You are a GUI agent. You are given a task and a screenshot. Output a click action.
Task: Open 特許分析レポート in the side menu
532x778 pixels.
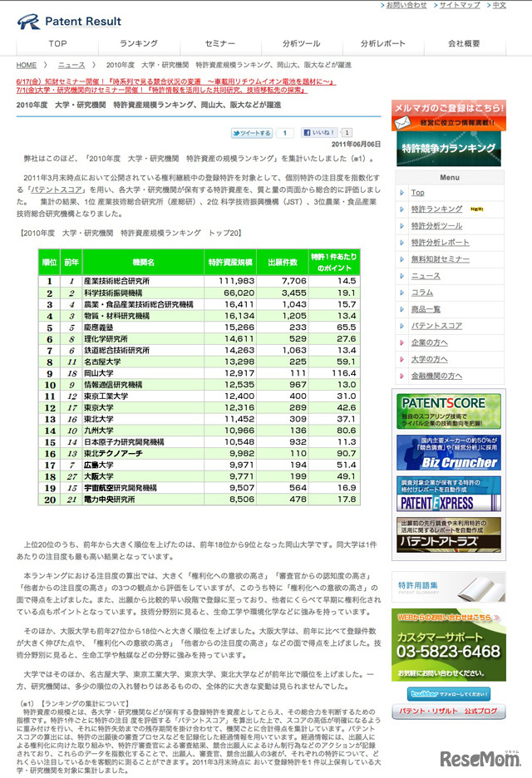coord(441,243)
